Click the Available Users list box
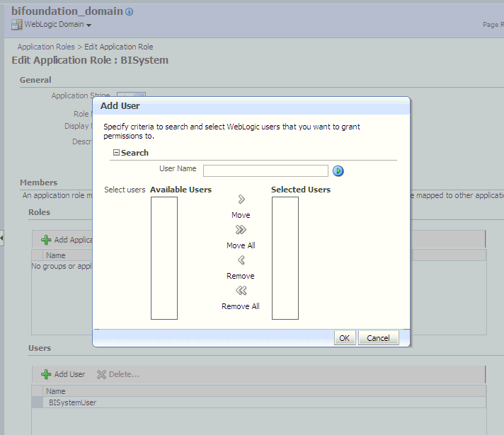The width and height of the screenshot is (504, 435). (164, 258)
